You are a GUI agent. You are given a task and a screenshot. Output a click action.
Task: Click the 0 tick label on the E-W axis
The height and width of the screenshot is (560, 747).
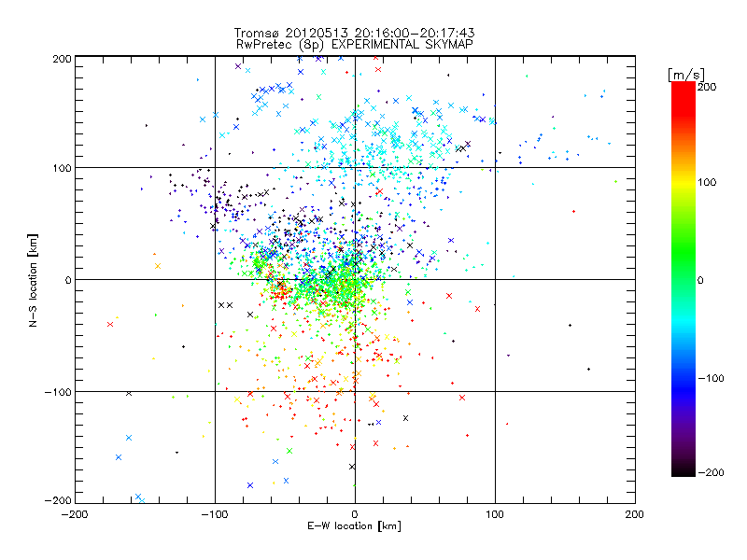click(355, 514)
